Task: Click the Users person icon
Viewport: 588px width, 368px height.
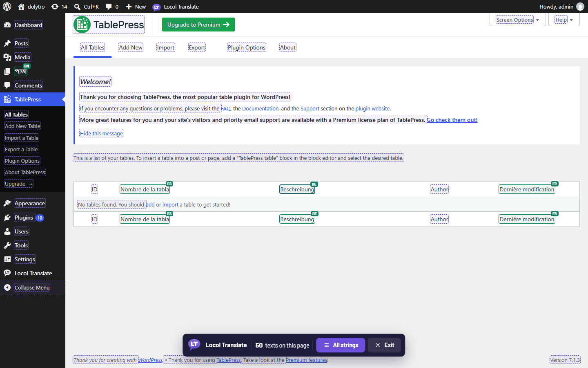Action: (x=7, y=231)
